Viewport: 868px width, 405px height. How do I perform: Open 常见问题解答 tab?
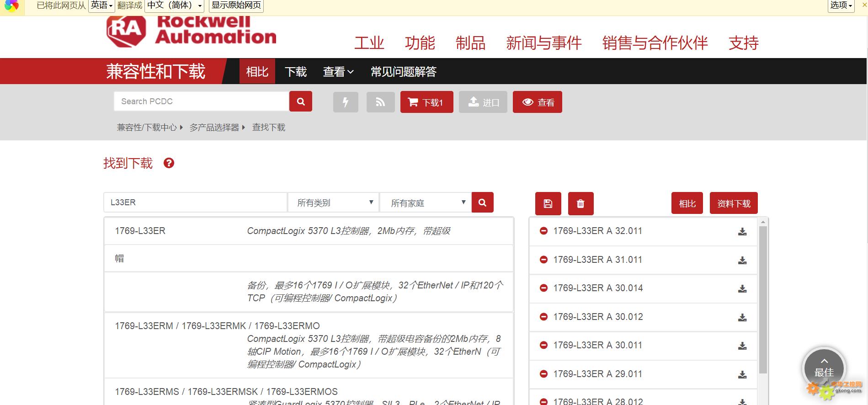tap(404, 72)
